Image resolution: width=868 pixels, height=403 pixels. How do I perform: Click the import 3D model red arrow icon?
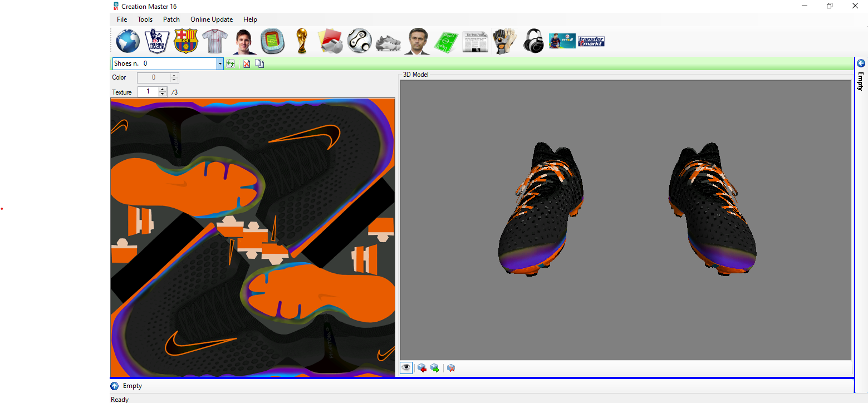pyautogui.click(x=422, y=368)
